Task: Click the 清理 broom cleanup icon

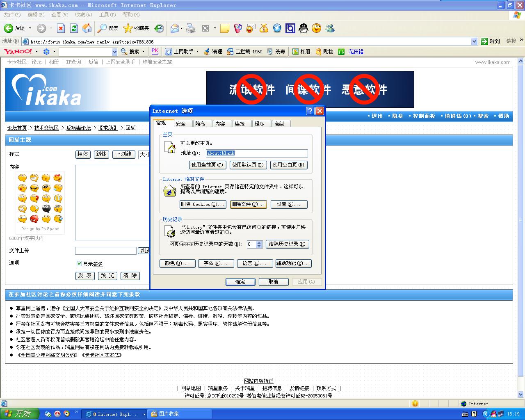Action: [x=207, y=51]
